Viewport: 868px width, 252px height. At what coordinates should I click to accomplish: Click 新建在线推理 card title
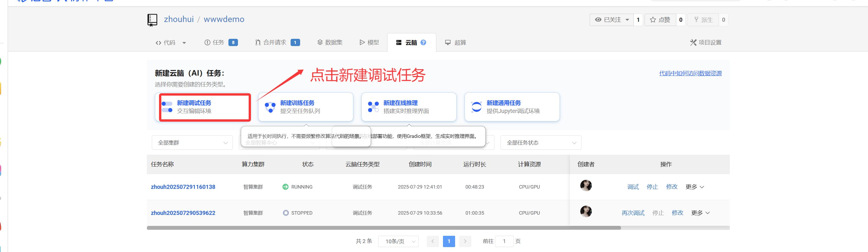point(400,103)
